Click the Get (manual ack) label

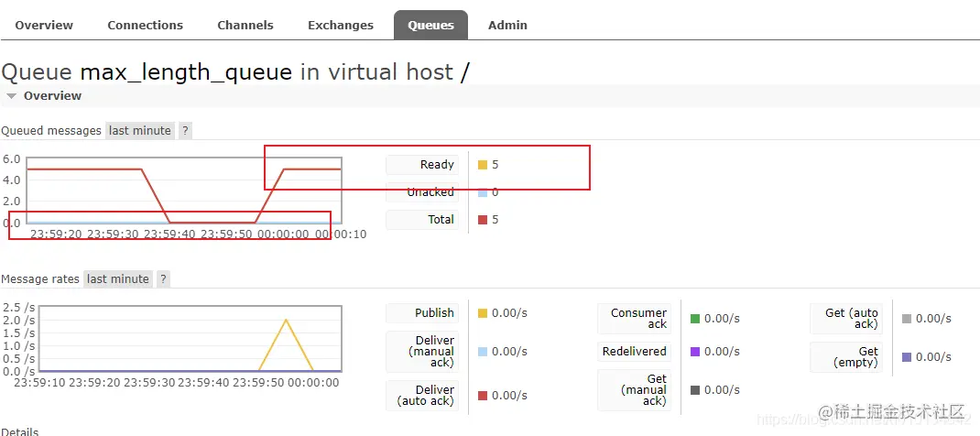(635, 390)
